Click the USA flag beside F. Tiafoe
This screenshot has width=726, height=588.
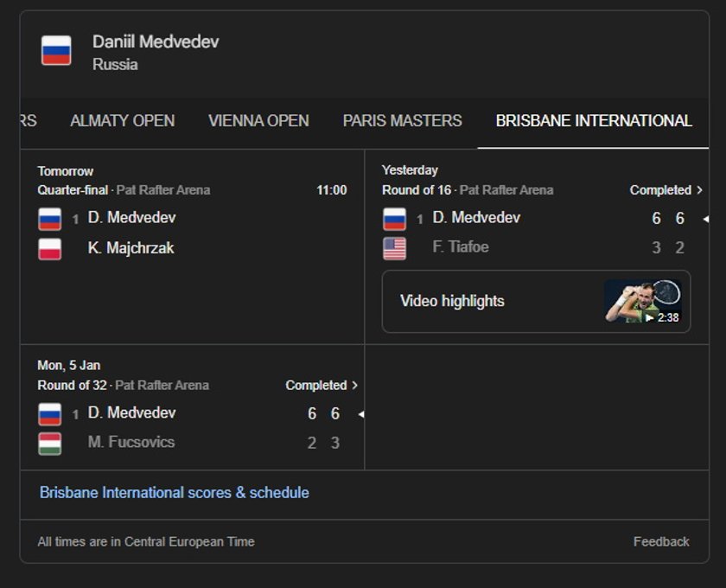(x=394, y=248)
